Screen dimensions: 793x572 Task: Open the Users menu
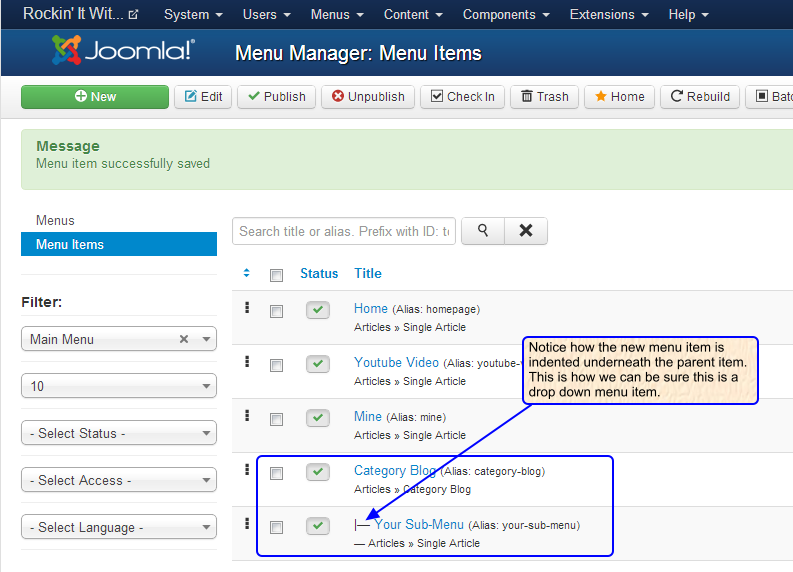pyautogui.click(x=267, y=15)
